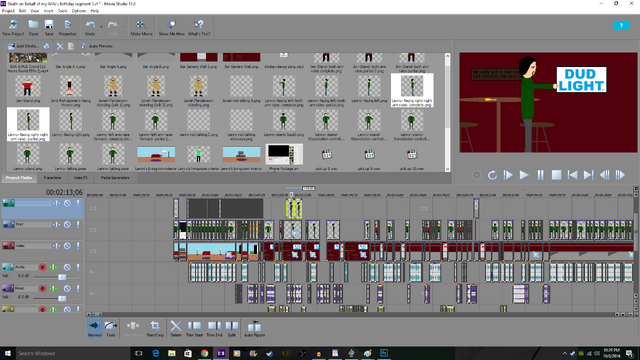The width and height of the screenshot is (640, 360).
Task: Open the Project menu
Action: coord(8,11)
